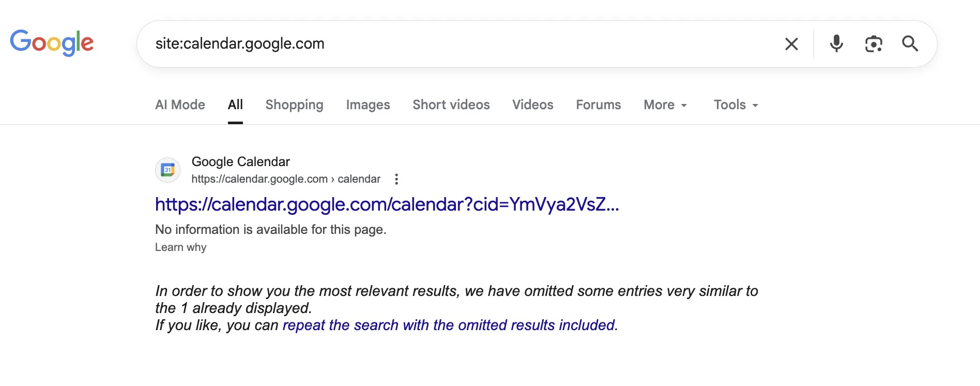Screen dimensions: 980x386
Task: Open the calendar.google.com result link
Action: (387, 205)
